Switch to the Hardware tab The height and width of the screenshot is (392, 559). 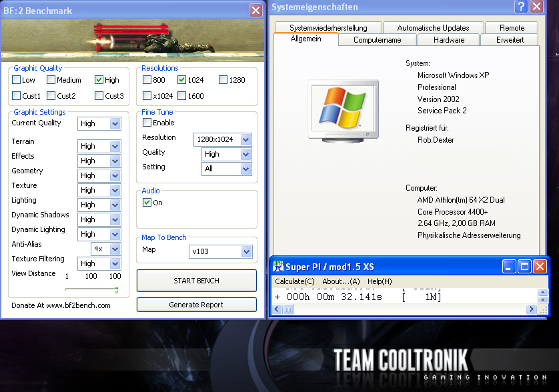pyautogui.click(x=449, y=40)
